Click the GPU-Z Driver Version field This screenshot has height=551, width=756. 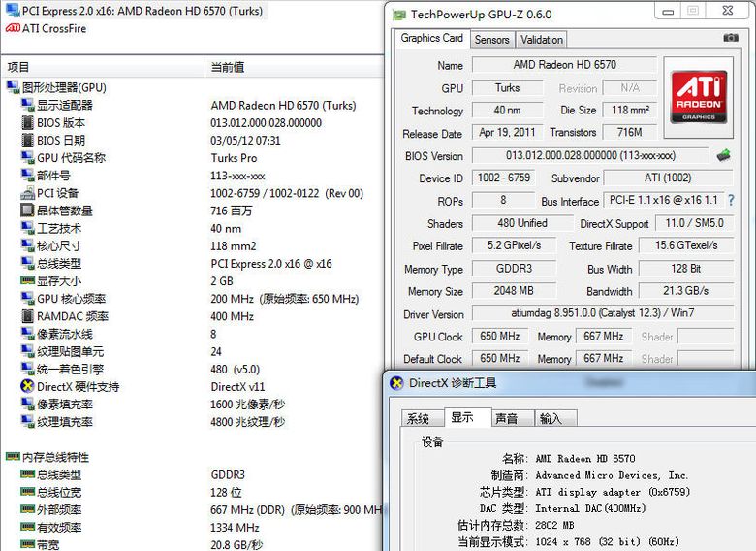pyautogui.click(x=603, y=312)
